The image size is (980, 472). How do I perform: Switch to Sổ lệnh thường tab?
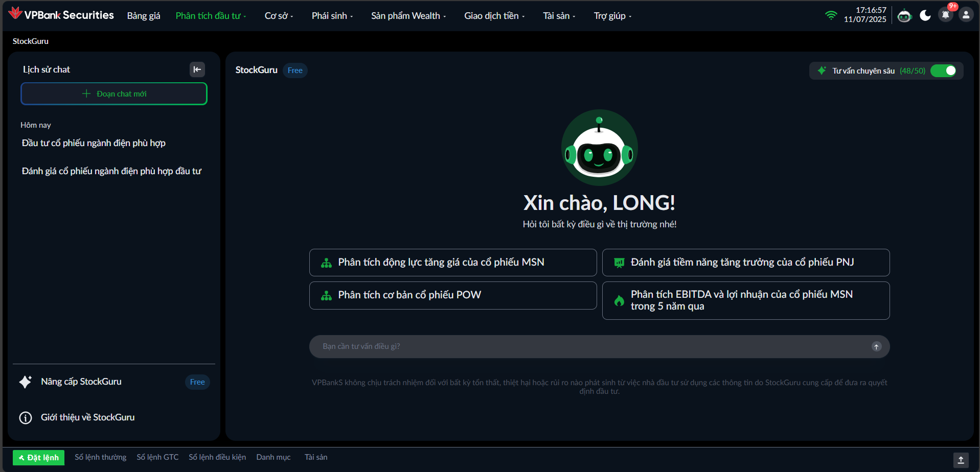tap(101, 457)
